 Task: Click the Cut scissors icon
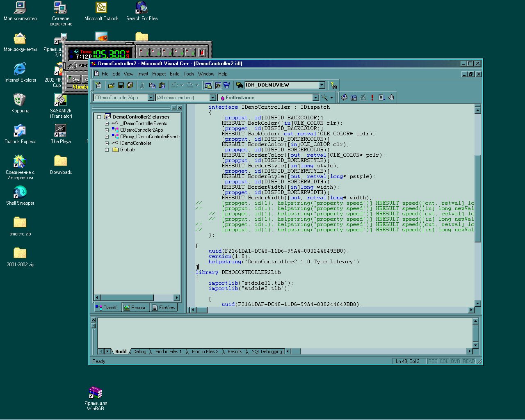(x=142, y=85)
